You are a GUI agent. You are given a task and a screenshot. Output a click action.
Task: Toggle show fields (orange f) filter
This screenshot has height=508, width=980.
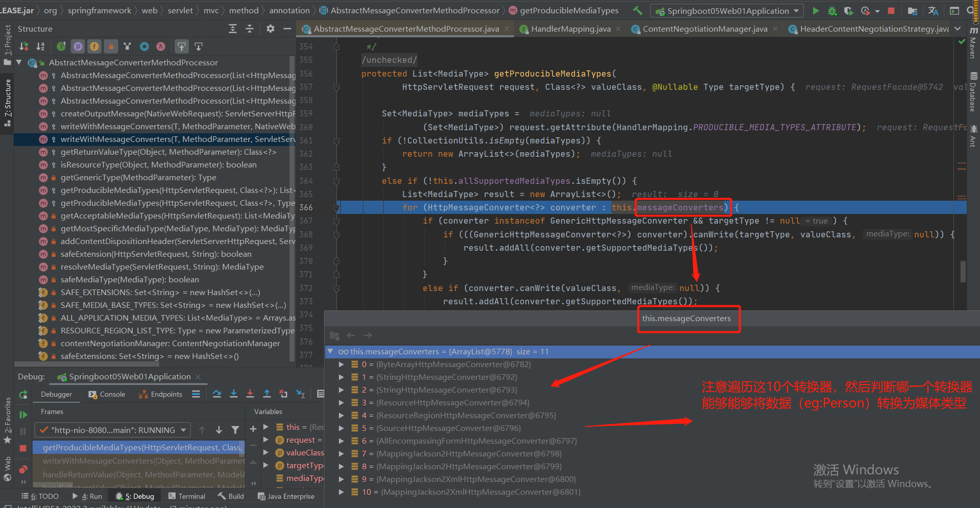(x=94, y=46)
